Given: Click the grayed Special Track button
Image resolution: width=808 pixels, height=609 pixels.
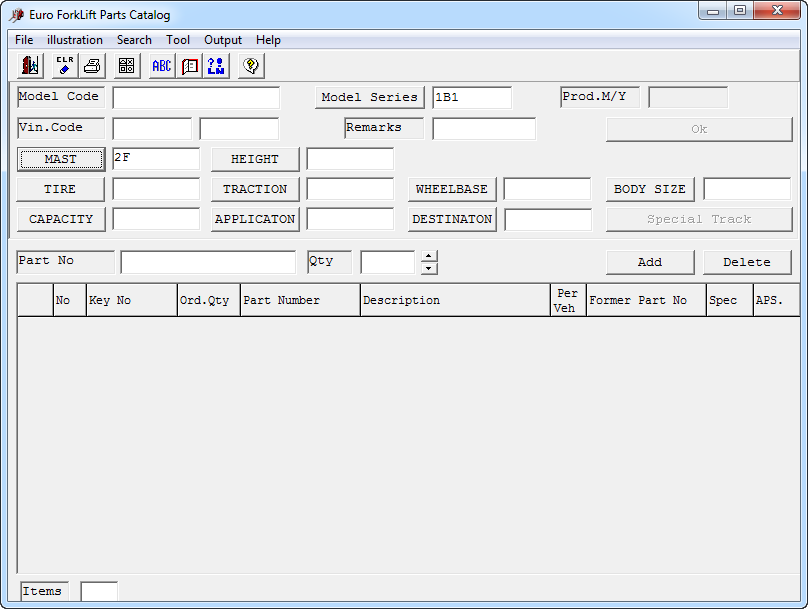Looking at the screenshot, I should click(x=699, y=219).
